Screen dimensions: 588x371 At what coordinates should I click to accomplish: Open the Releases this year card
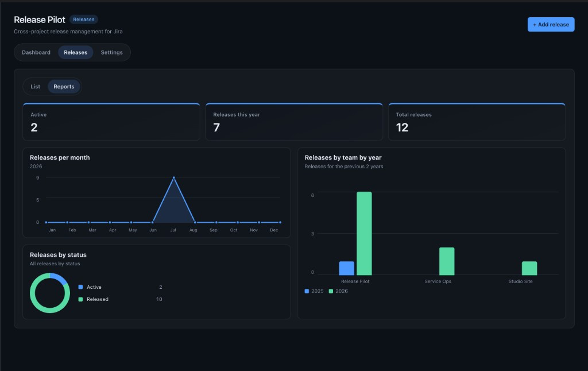[294, 122]
